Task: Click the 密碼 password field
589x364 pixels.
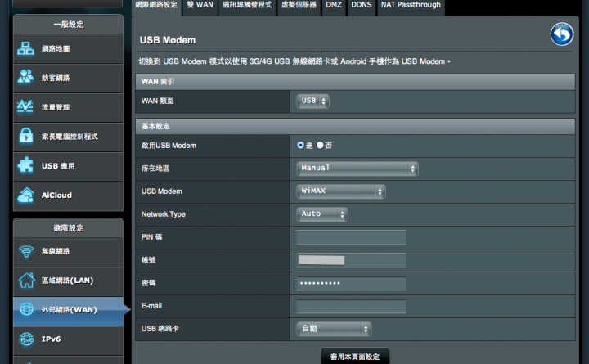Action: tap(351, 283)
